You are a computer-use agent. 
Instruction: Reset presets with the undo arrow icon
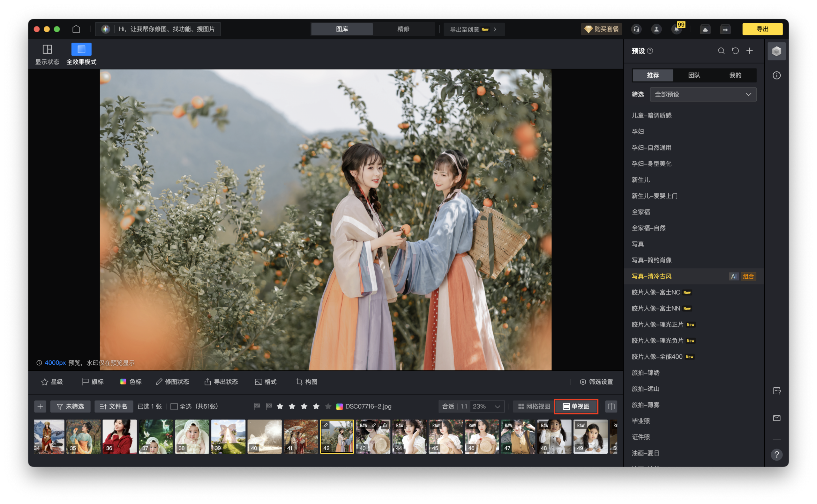[735, 51]
